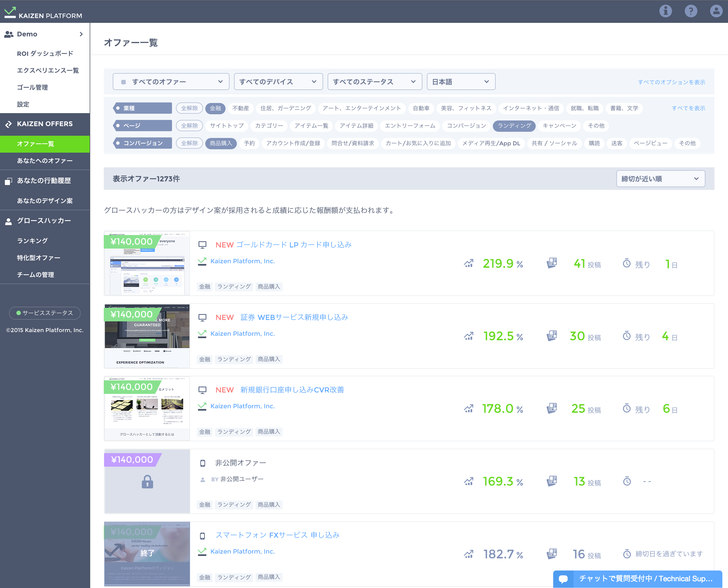Click the info icon in the top bar

665,11
